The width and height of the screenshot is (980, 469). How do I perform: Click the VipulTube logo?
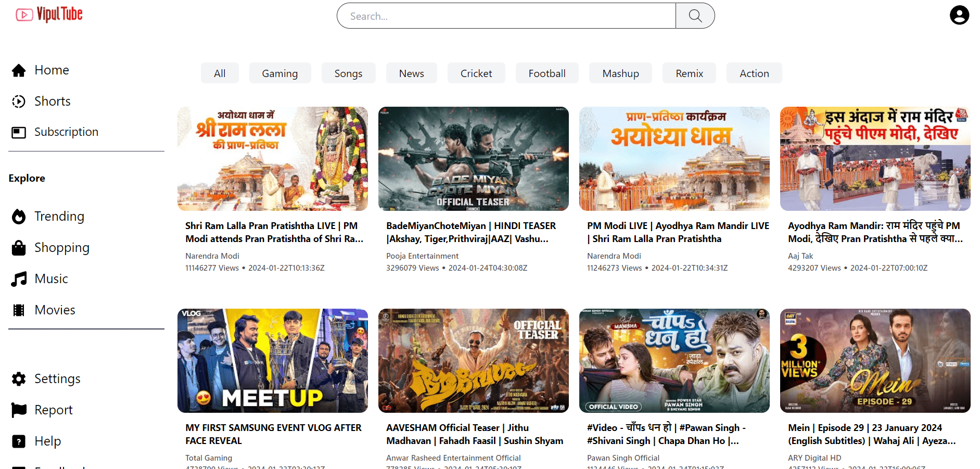tap(49, 15)
